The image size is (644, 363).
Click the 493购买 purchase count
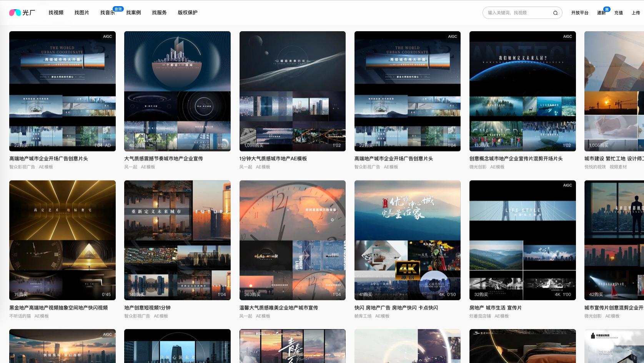tap(137, 145)
